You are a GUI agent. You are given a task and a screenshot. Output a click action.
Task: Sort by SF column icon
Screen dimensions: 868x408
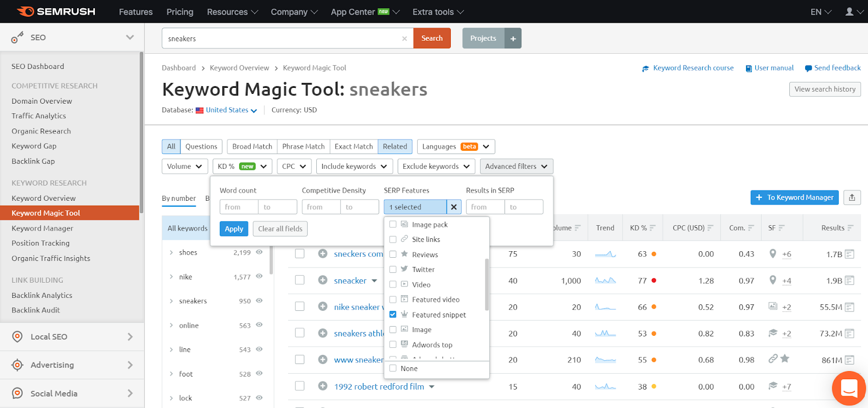pos(781,228)
